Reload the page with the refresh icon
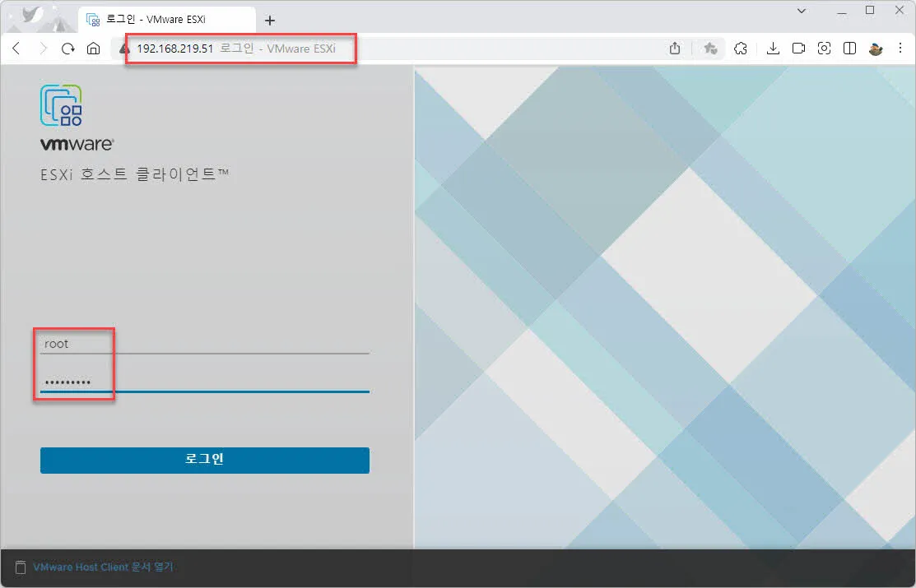Viewport: 916px width, 588px height. coord(68,49)
